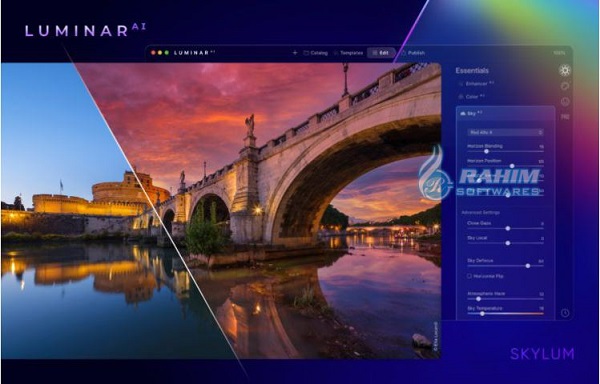Select the Edit tab
This screenshot has height=384, width=600.
[x=381, y=53]
